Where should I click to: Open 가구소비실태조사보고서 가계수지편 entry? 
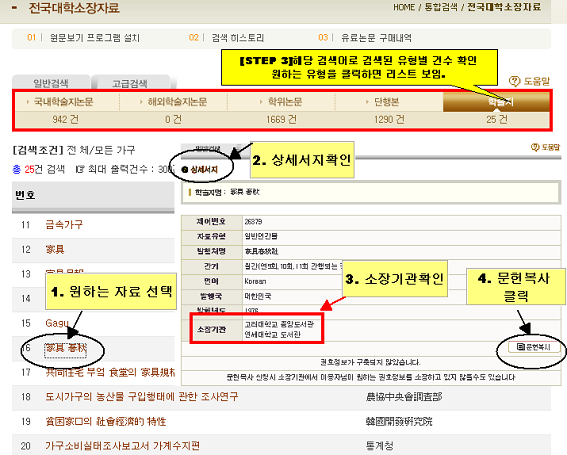122,446
